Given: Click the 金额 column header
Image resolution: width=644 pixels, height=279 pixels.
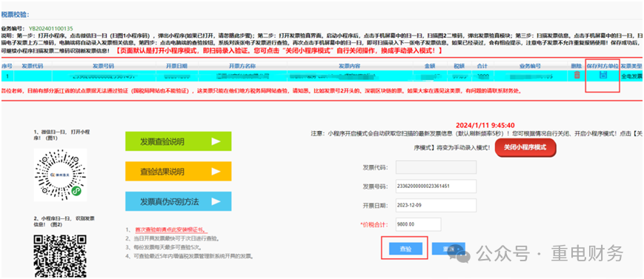Looking at the screenshot, I should (x=430, y=66).
